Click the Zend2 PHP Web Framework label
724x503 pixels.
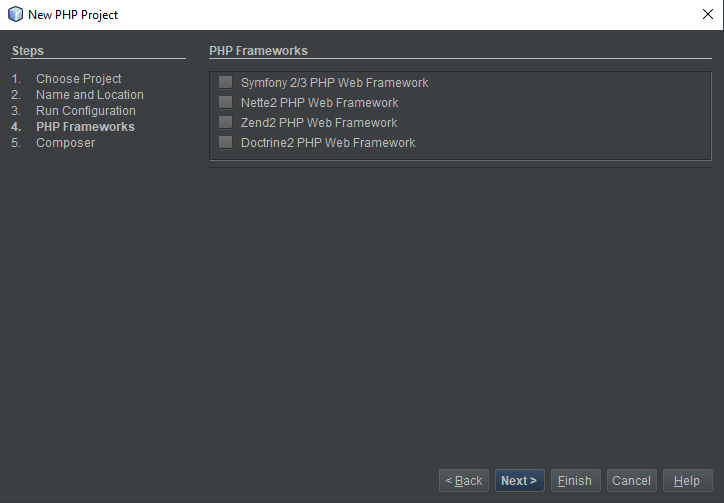(x=319, y=122)
